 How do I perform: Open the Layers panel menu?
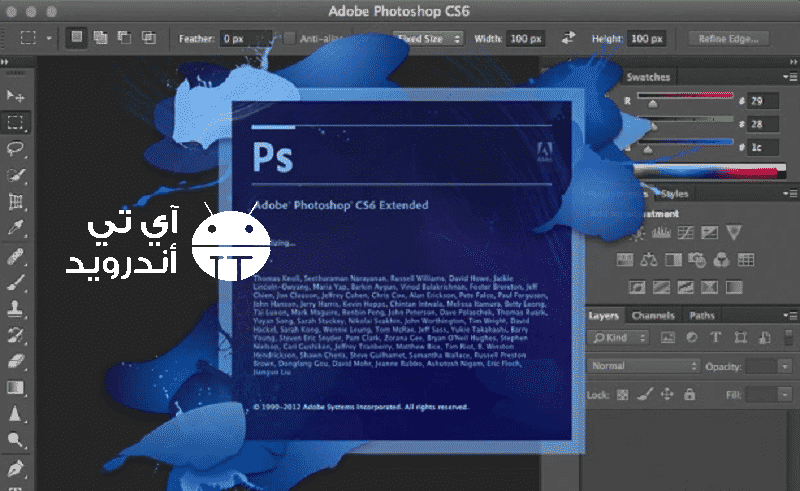tap(790, 315)
